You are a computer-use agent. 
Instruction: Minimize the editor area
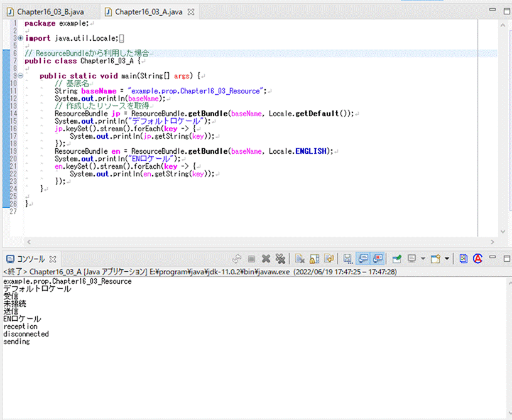point(493,10)
